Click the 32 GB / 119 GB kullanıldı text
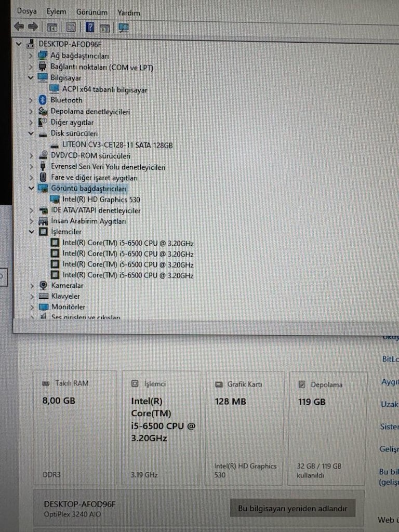This screenshot has height=532, width=399. coord(319,471)
